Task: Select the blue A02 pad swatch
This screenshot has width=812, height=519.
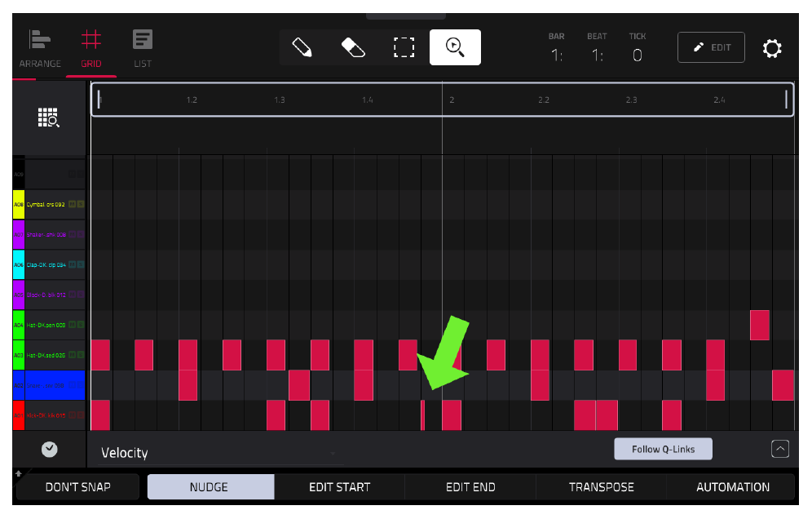Action: [19, 385]
